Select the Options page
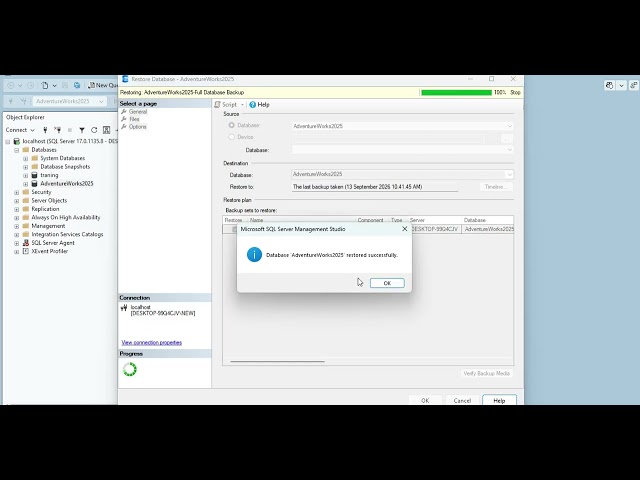 138,127
